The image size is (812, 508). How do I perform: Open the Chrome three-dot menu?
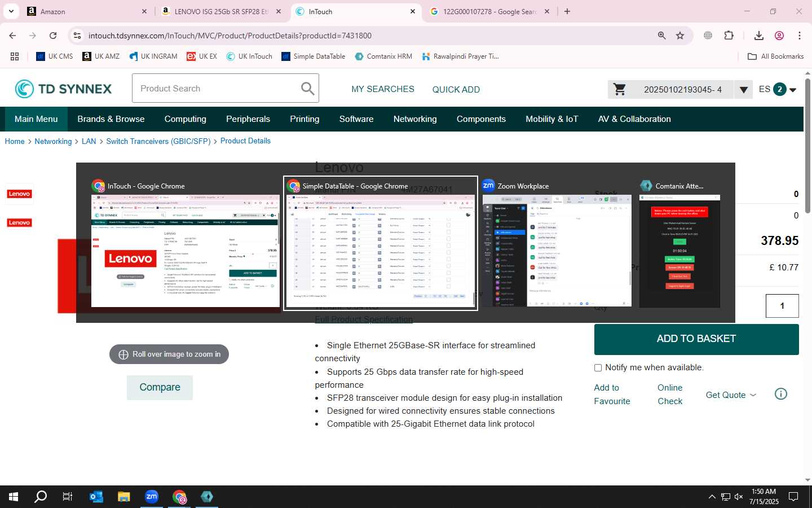point(800,36)
